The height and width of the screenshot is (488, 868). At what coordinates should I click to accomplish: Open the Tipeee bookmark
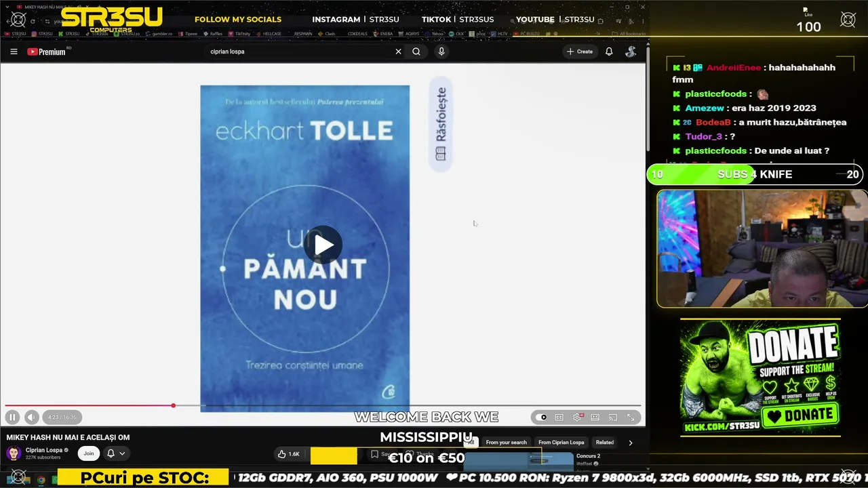pos(188,33)
